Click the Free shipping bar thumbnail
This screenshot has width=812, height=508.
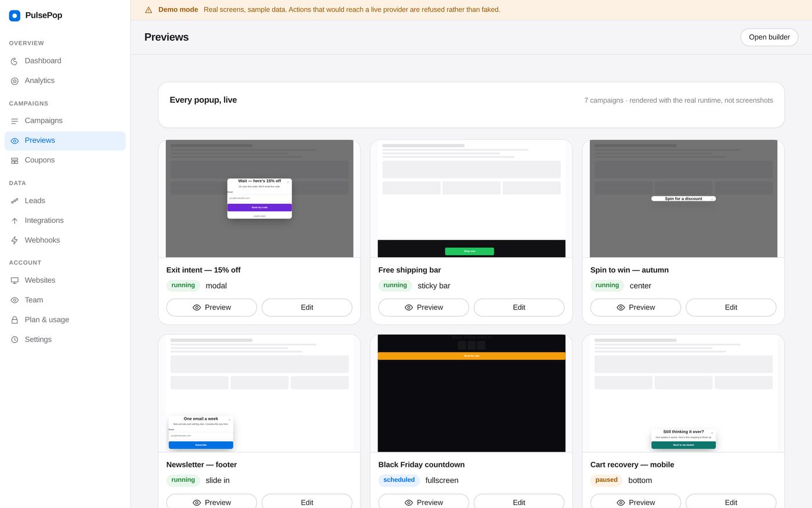pyautogui.click(x=472, y=199)
